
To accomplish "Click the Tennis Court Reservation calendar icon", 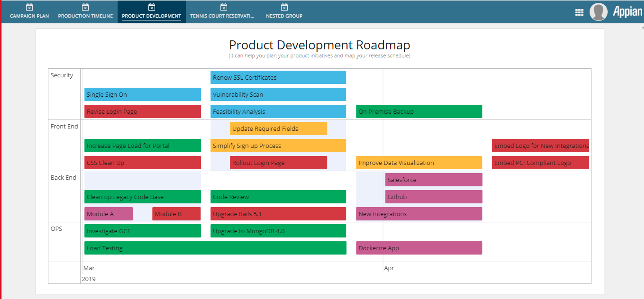I will coord(224,7).
